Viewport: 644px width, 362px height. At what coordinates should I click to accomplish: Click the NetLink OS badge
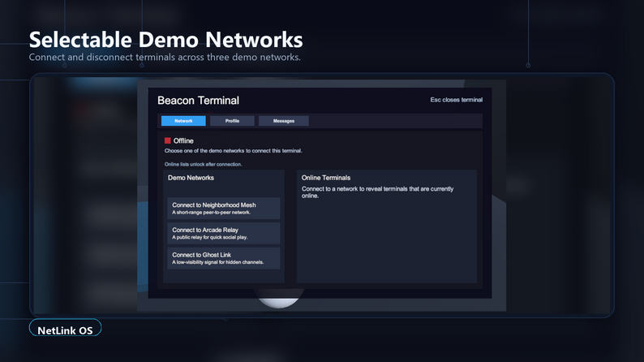[x=65, y=329]
